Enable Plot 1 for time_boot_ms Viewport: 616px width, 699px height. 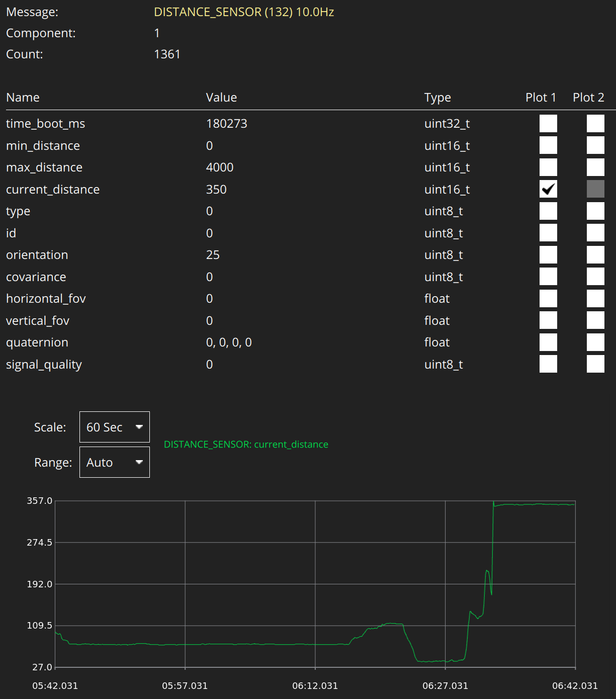pyautogui.click(x=548, y=124)
